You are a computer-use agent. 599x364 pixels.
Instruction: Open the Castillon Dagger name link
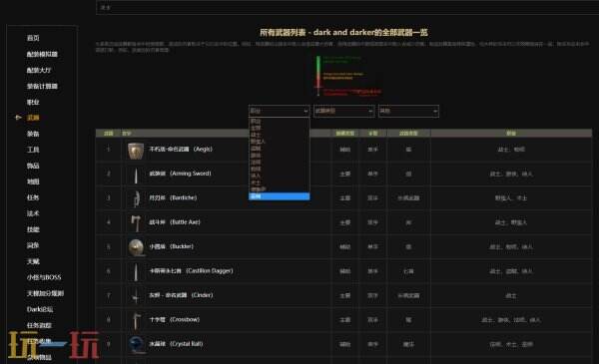(x=191, y=271)
